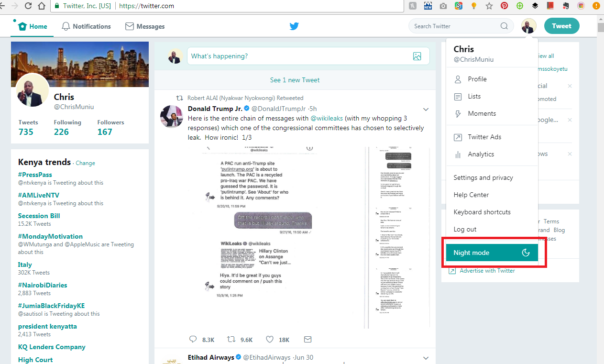Click the browser home icon
The height and width of the screenshot is (364, 604).
coord(42,6)
